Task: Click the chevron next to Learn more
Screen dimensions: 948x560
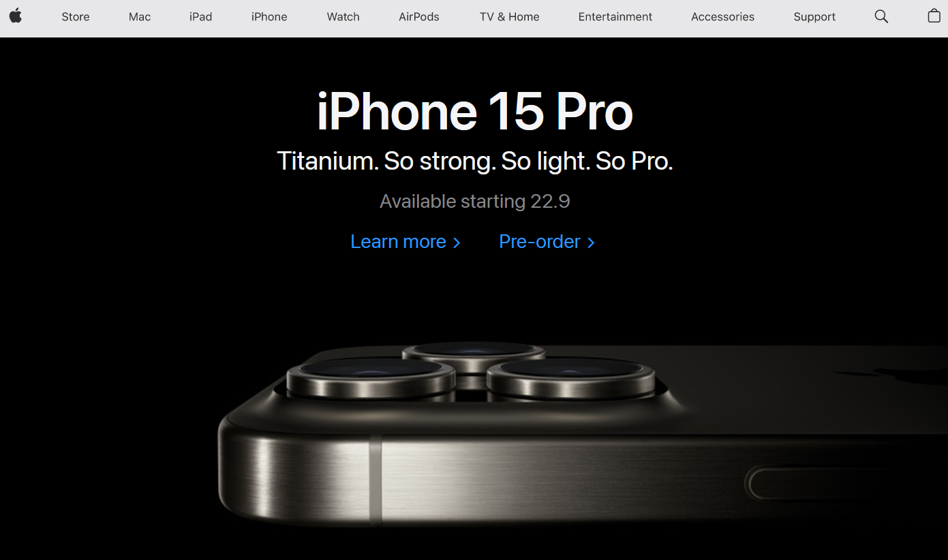Action: pos(457,243)
